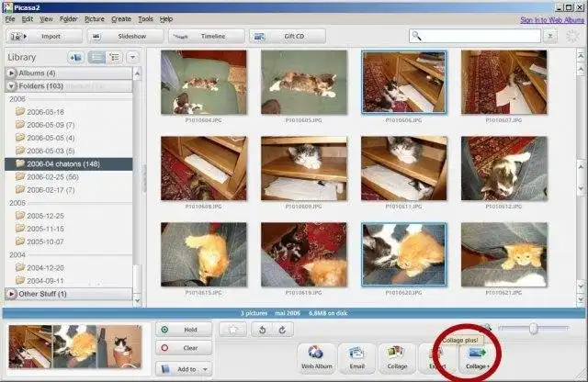
Task: Click the Hold button in picture tray
Action: (184, 330)
